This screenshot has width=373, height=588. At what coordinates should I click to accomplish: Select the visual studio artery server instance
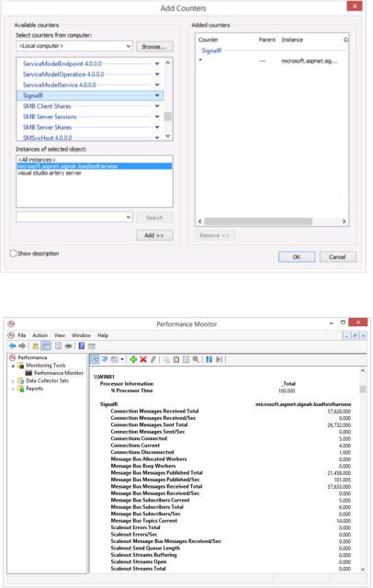[95, 173]
